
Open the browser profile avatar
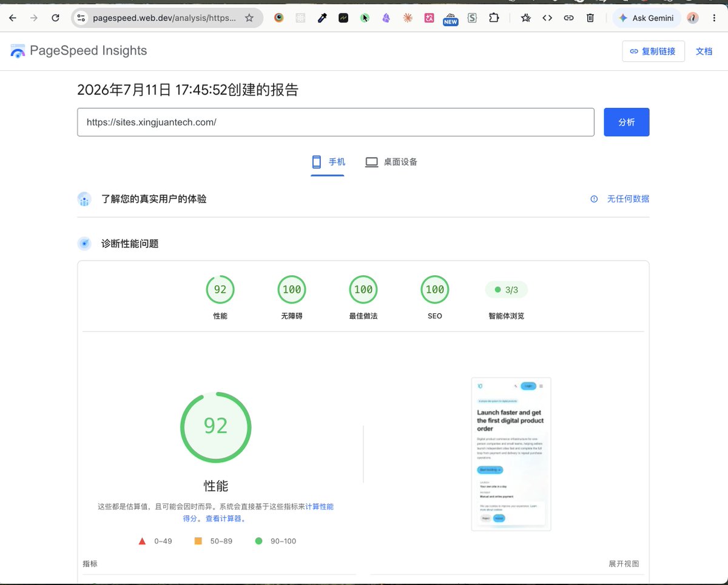pyautogui.click(x=693, y=18)
